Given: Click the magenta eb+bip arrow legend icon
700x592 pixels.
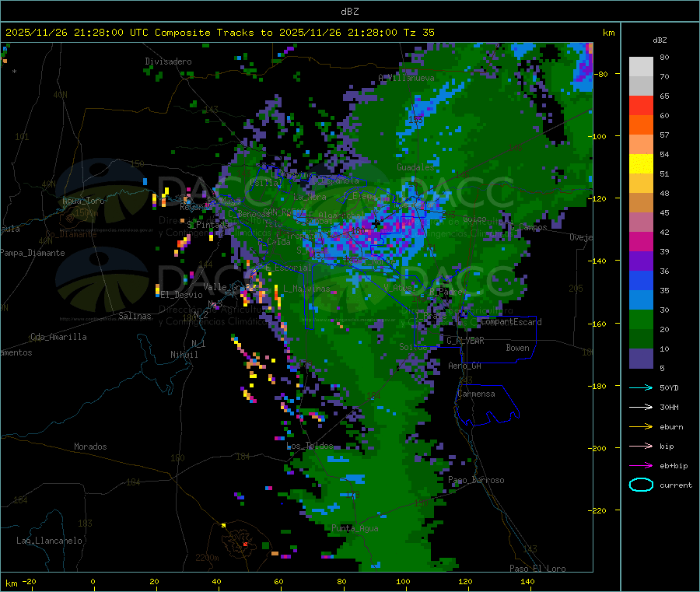Looking at the screenshot, I should pos(641,466).
